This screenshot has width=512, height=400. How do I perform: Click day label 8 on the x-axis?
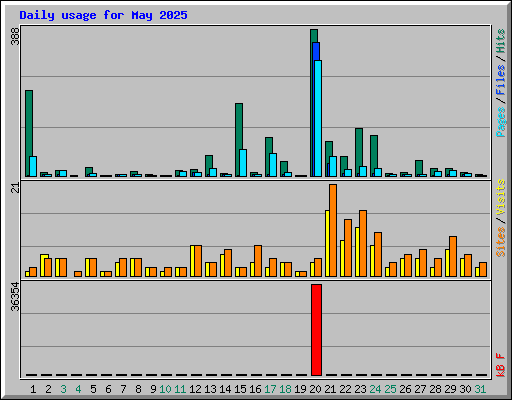pos(138,389)
